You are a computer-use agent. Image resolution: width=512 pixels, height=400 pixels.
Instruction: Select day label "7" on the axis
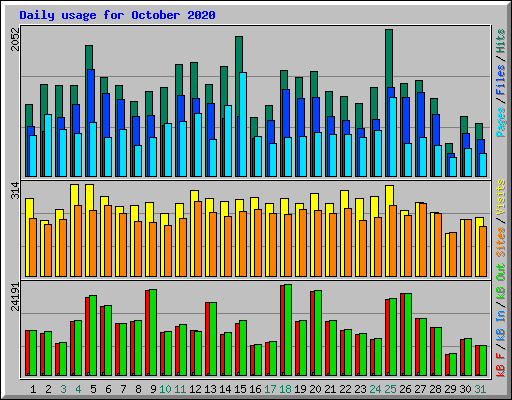click(123, 389)
